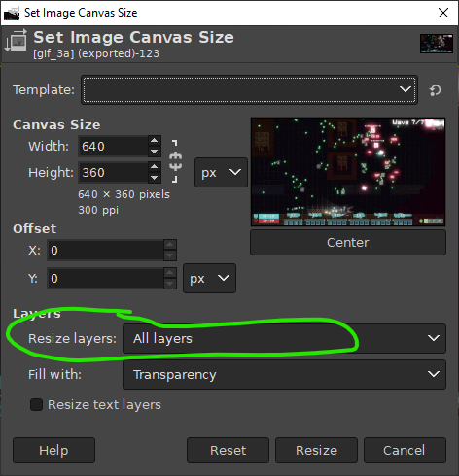The width and height of the screenshot is (459, 476).
Task: Click the Resize button
Action: [x=316, y=450]
